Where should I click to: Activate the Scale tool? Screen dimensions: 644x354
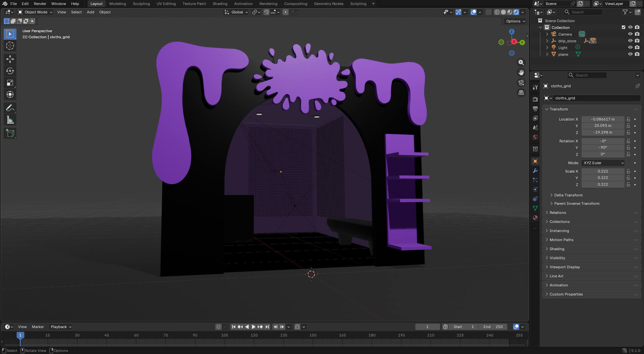coord(10,83)
